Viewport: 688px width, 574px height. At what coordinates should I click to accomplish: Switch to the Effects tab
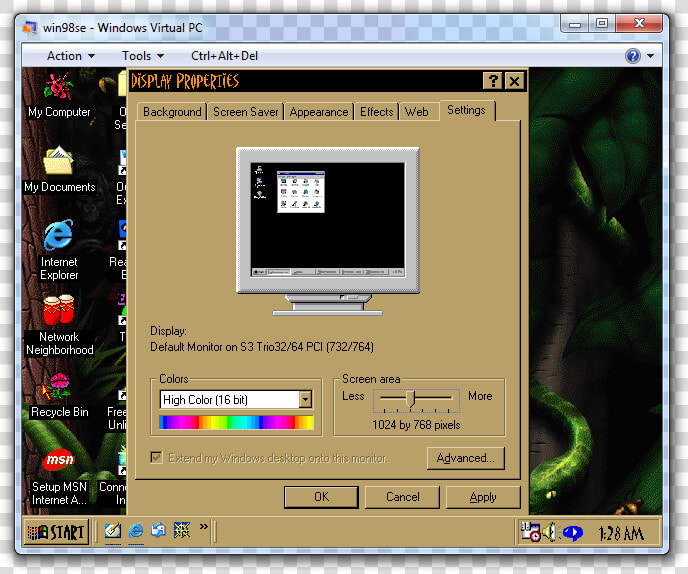click(x=376, y=112)
